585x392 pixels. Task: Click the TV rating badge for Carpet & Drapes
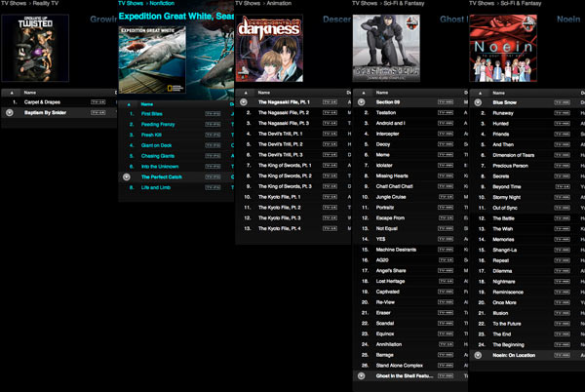[97, 101]
